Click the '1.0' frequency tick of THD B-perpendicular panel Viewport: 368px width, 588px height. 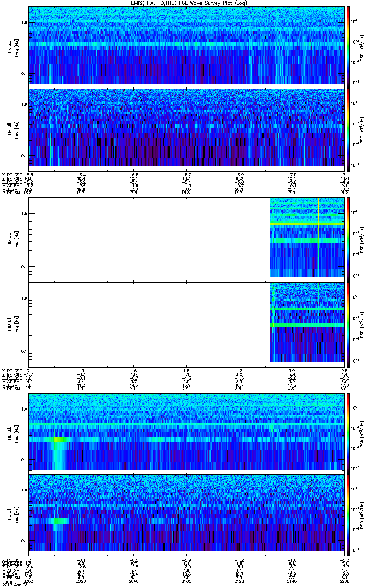pyautogui.click(x=24, y=214)
